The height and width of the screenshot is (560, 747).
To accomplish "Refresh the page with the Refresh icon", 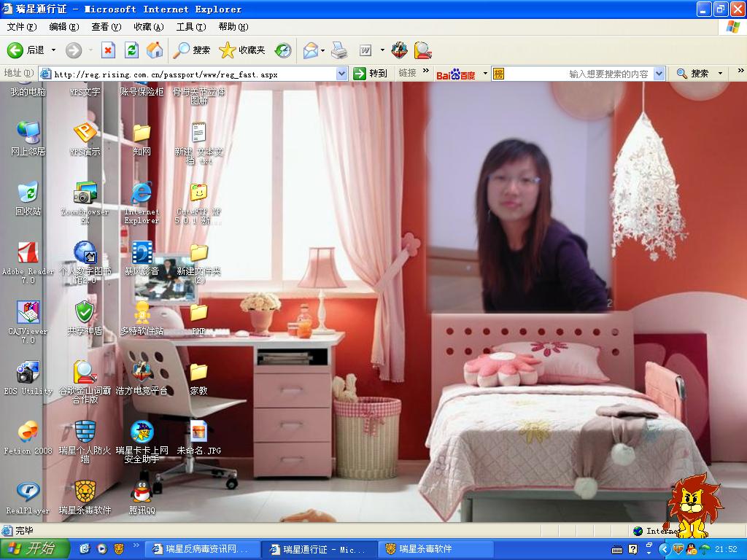I will tap(131, 50).
